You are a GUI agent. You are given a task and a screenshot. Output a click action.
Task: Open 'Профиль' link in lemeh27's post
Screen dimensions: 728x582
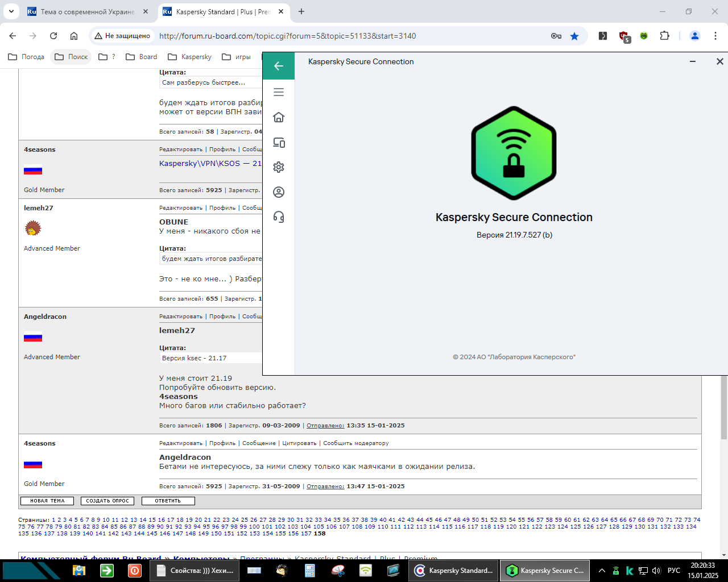coord(222,208)
